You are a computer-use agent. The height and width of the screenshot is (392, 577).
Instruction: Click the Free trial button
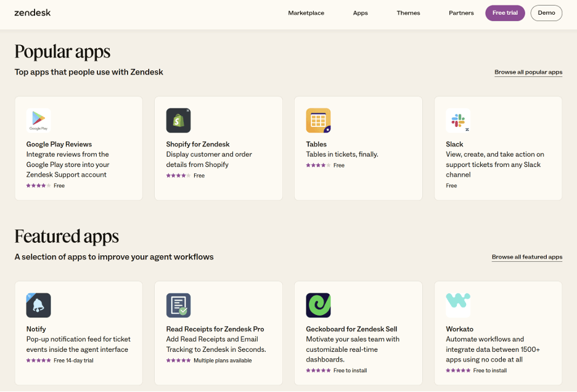[505, 12]
